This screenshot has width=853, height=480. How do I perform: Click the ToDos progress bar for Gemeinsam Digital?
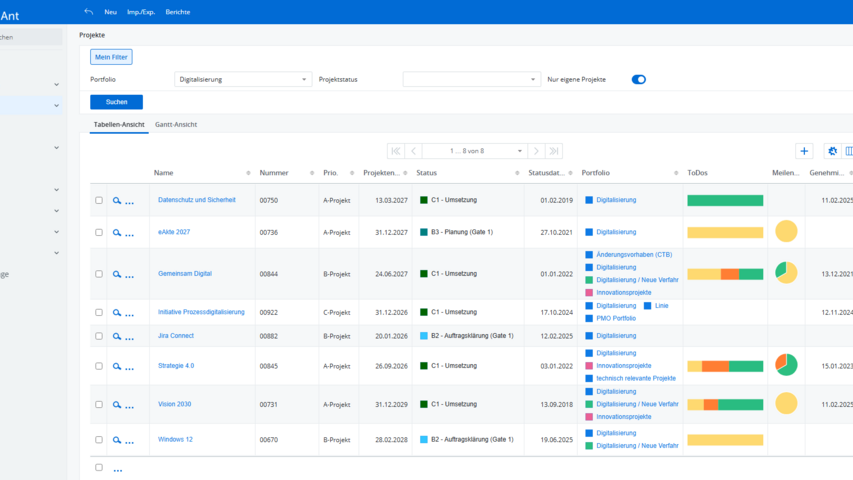[725, 274]
